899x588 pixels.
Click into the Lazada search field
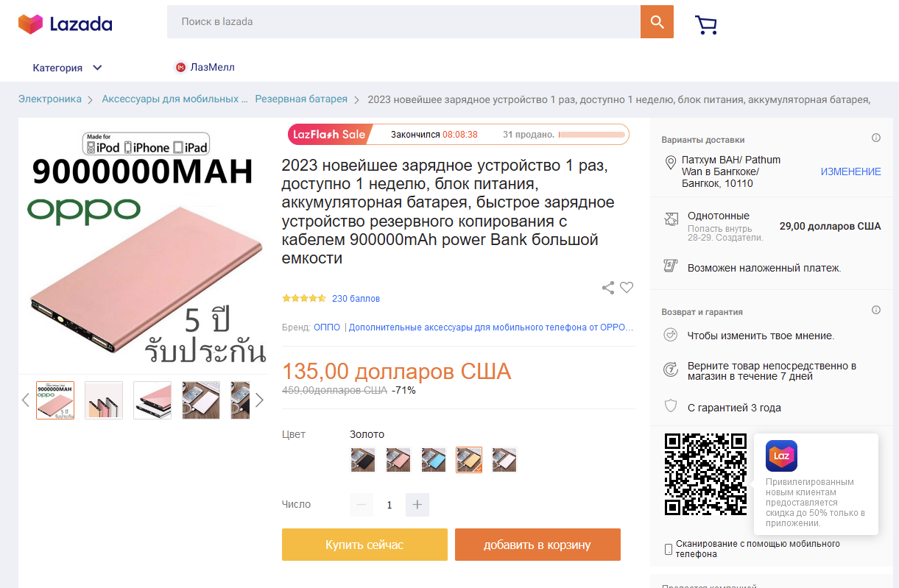tap(403, 22)
